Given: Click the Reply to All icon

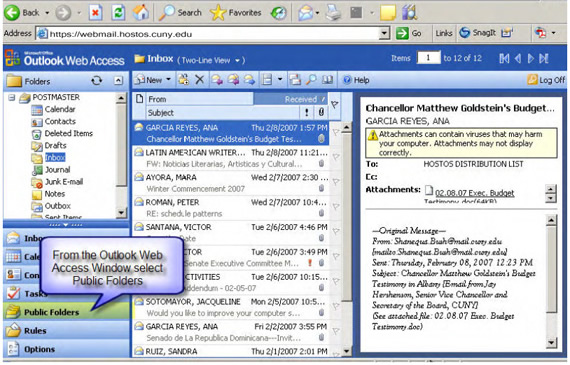Looking at the screenshot, I should pyautogui.click(x=233, y=80).
